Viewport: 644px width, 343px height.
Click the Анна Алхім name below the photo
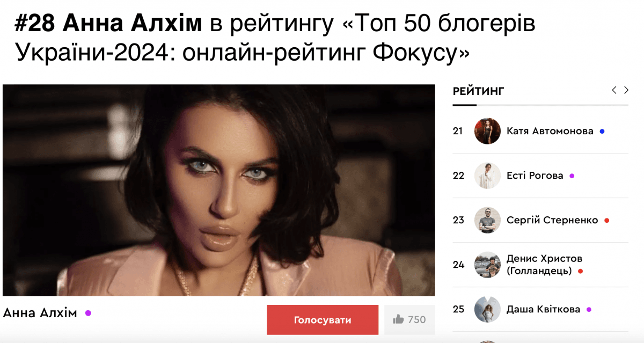pyautogui.click(x=40, y=313)
